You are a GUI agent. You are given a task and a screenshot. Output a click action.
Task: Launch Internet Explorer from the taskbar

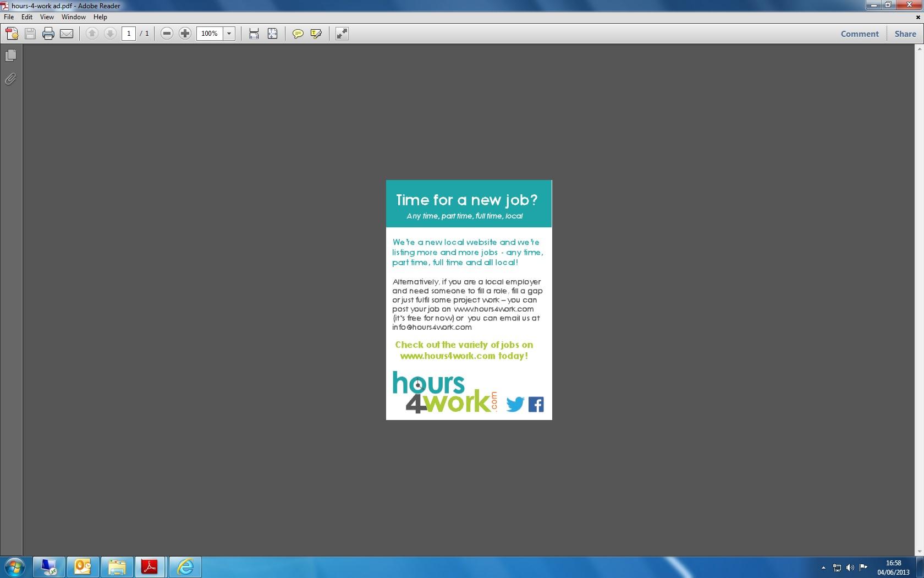(185, 567)
